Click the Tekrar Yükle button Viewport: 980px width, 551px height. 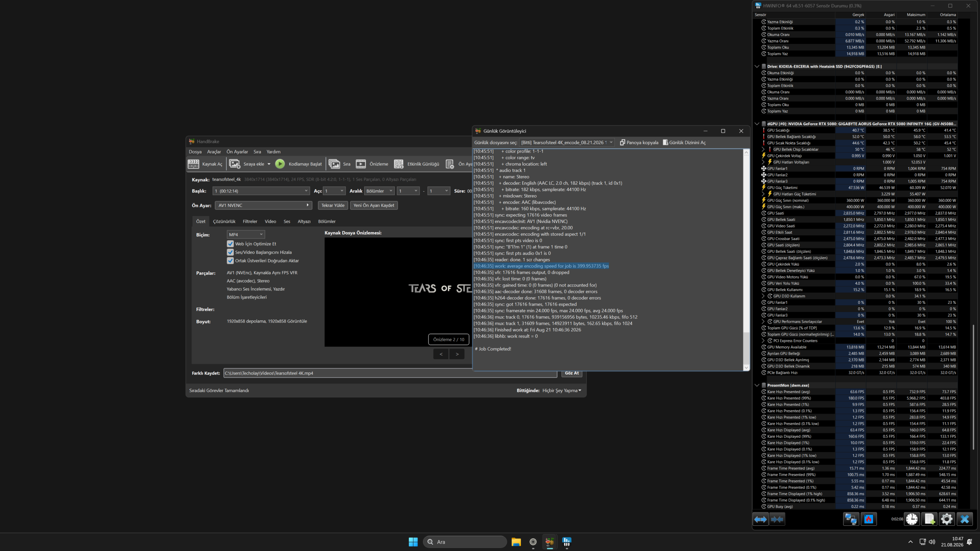[x=333, y=205]
